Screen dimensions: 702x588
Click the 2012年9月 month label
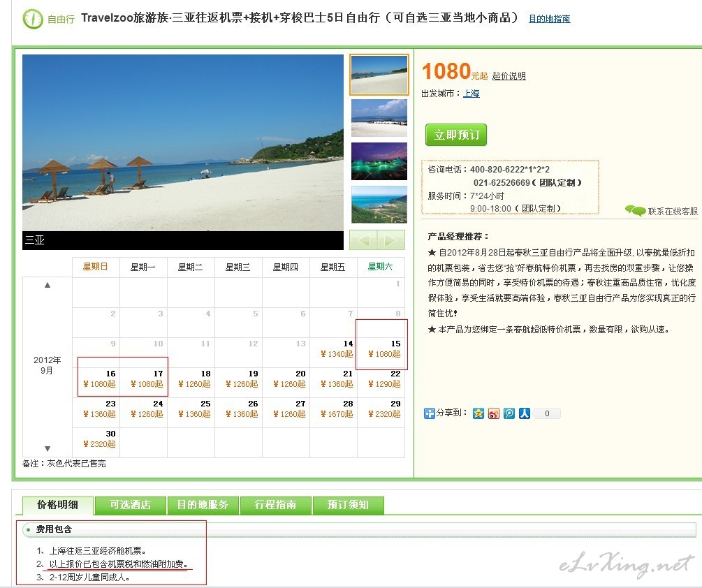(47, 365)
